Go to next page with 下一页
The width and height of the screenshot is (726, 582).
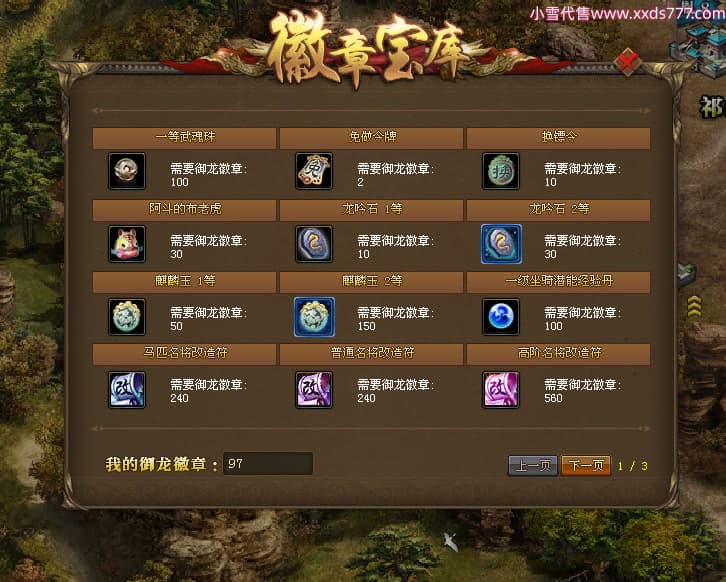tap(586, 465)
